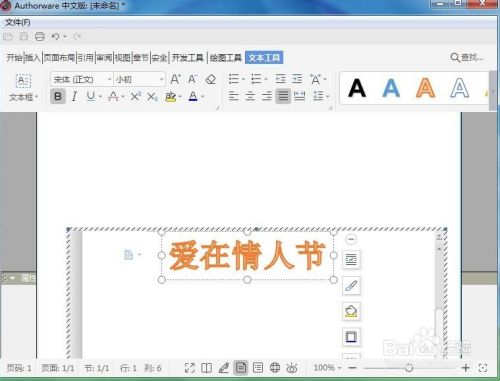Image resolution: width=500 pixels, height=381 pixels.
Task: Apply the text highlight color
Action: click(x=171, y=96)
